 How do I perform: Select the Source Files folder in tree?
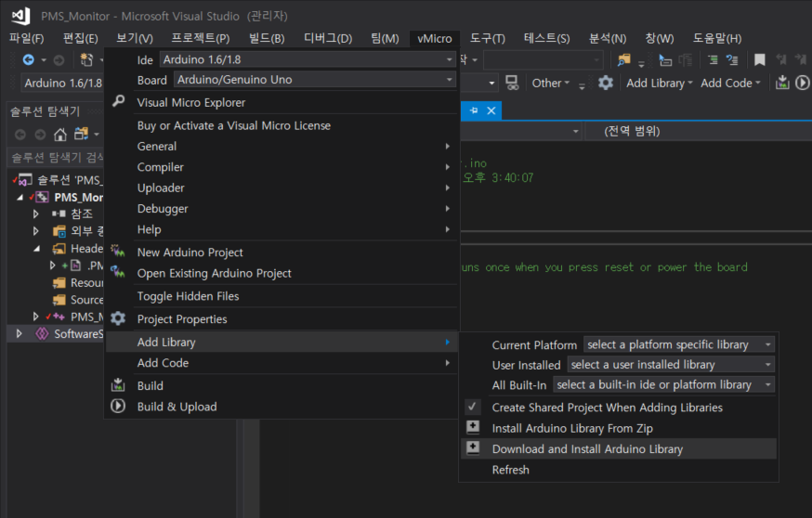78,300
